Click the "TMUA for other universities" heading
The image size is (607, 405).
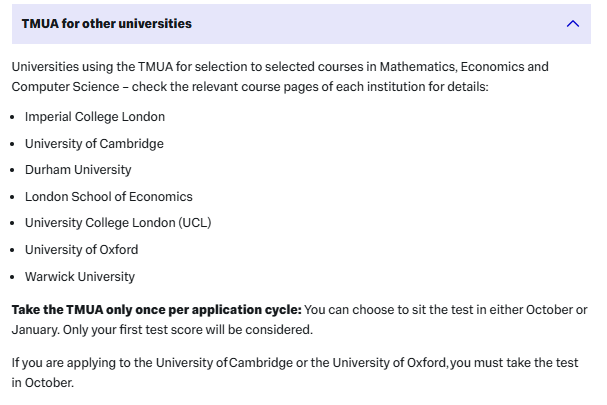point(107,23)
